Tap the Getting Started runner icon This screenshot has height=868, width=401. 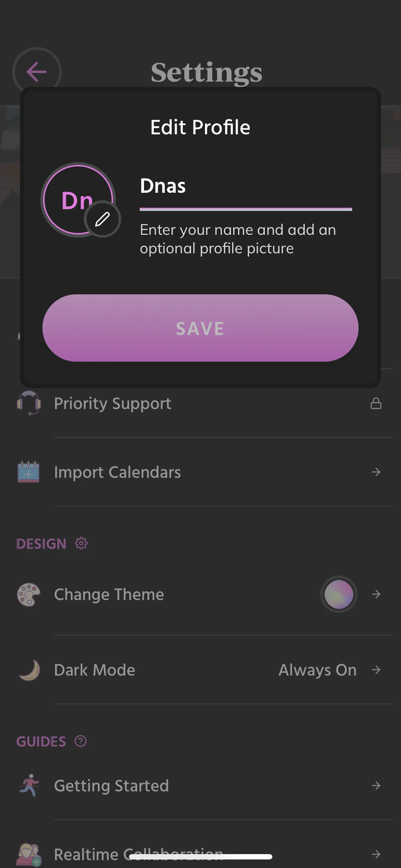[29, 785]
